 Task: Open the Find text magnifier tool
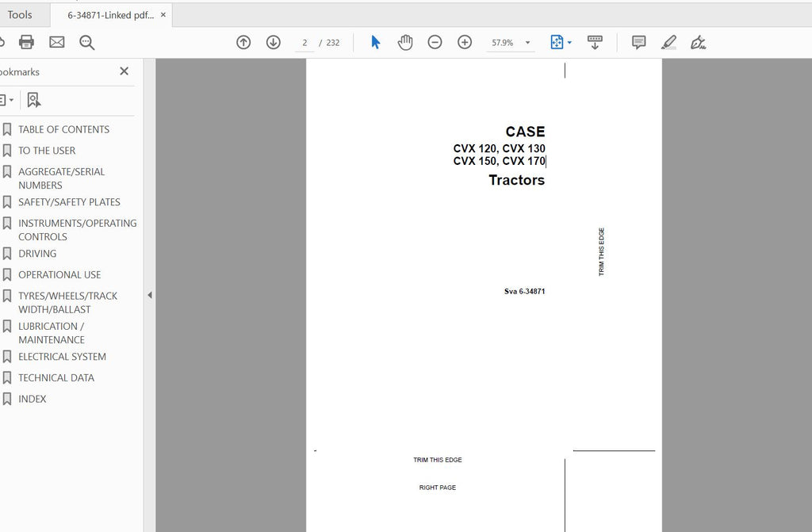point(87,43)
